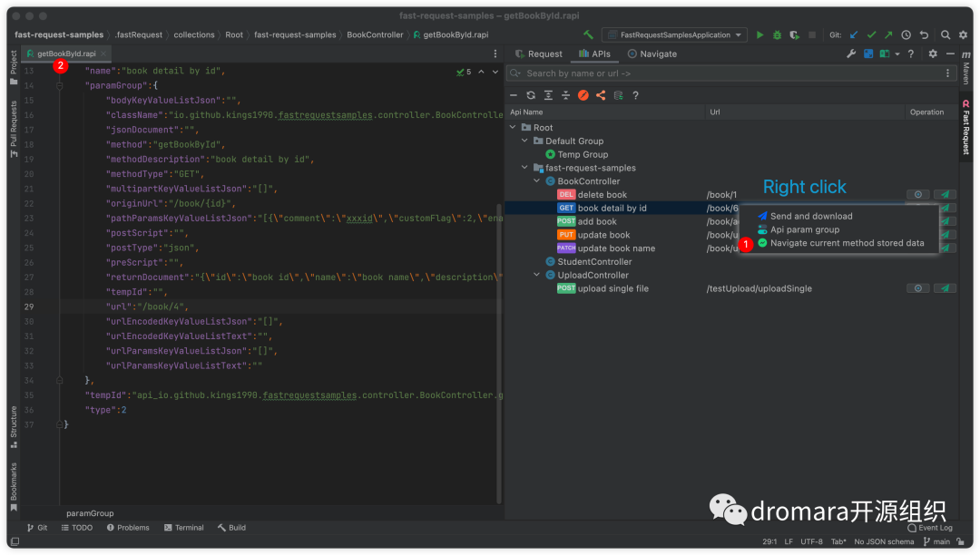The width and height of the screenshot is (980, 555).
Task: Hide the Fast Request panel with the minus icon
Action: (x=950, y=54)
